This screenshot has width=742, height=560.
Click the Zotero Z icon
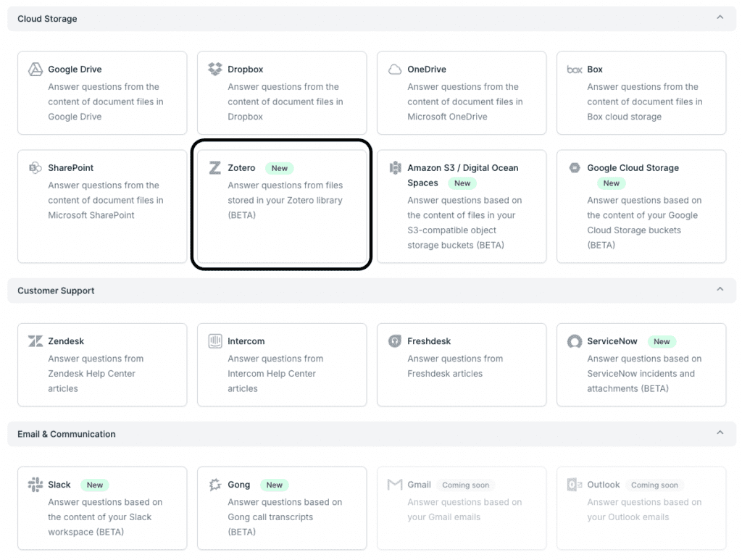click(214, 168)
